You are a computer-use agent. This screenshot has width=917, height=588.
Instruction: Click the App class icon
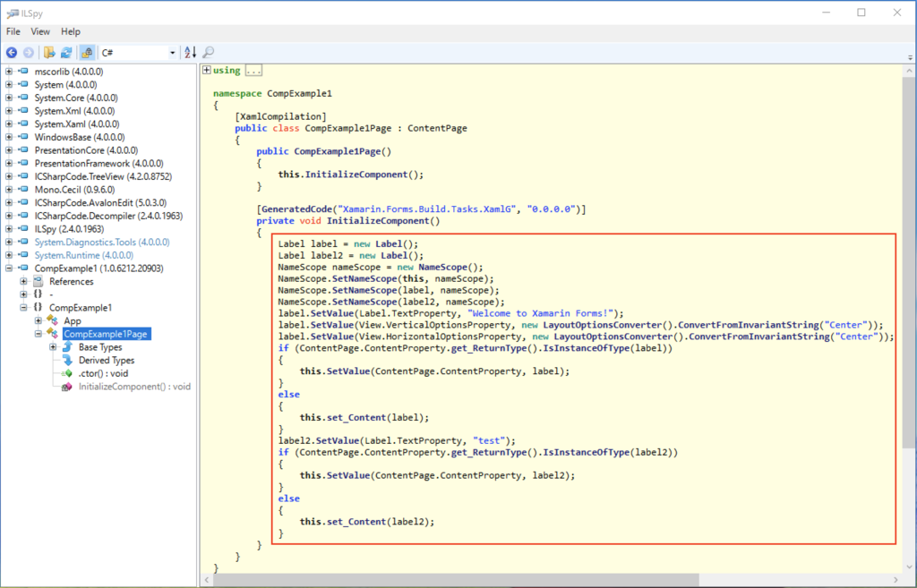53,320
